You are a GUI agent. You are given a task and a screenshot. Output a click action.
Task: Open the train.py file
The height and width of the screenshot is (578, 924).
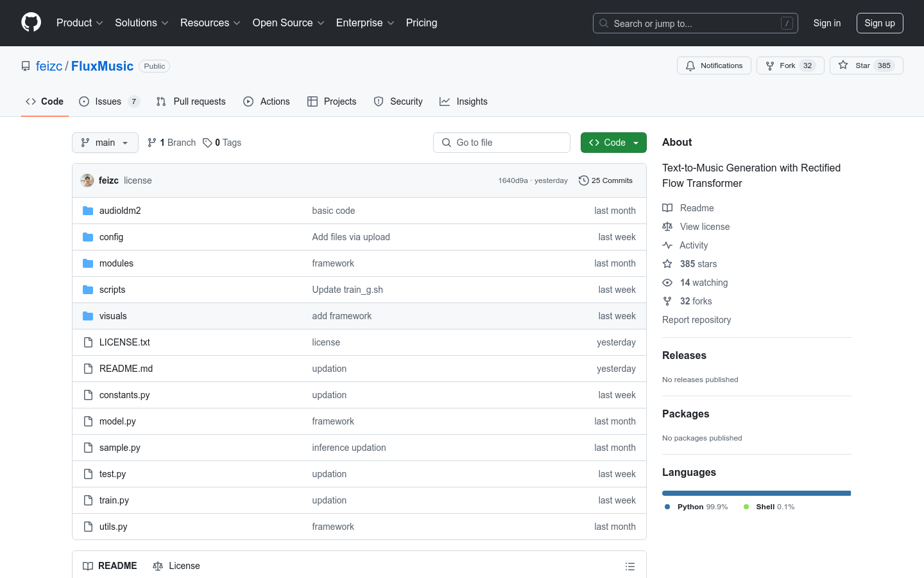pos(114,500)
